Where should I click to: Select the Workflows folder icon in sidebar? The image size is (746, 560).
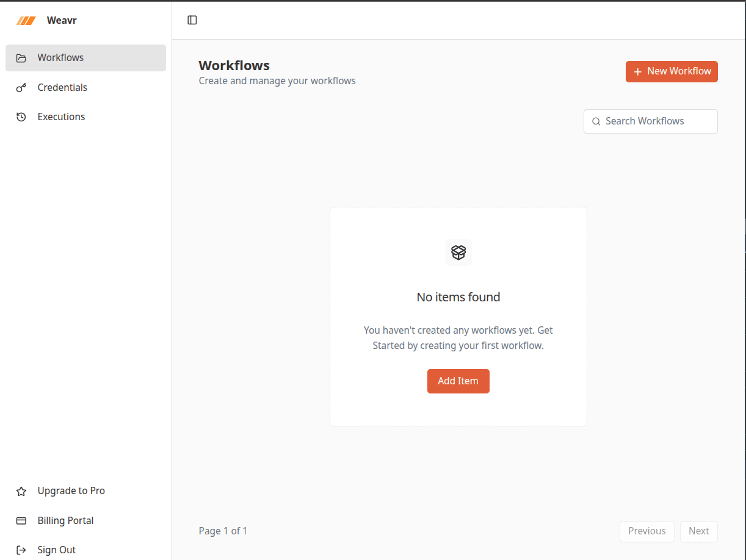(21, 57)
